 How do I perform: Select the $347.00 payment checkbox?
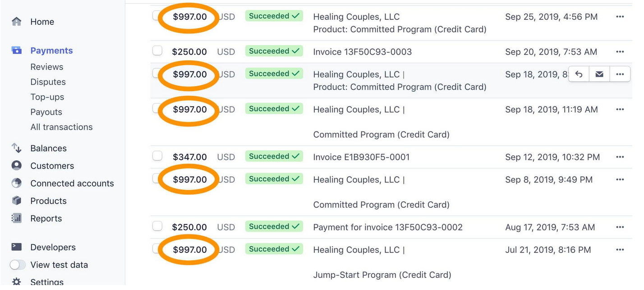click(x=157, y=156)
